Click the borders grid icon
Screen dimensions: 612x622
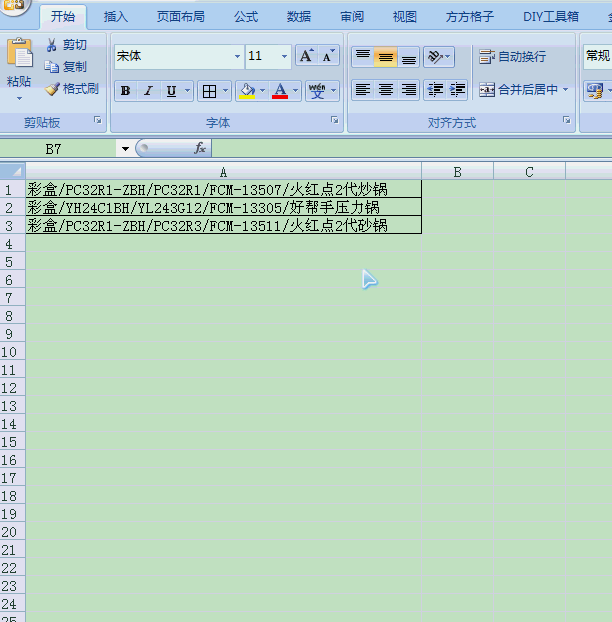click(209, 91)
